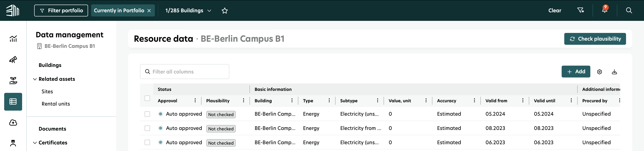Open the analytics chart sidebar icon

click(x=13, y=39)
